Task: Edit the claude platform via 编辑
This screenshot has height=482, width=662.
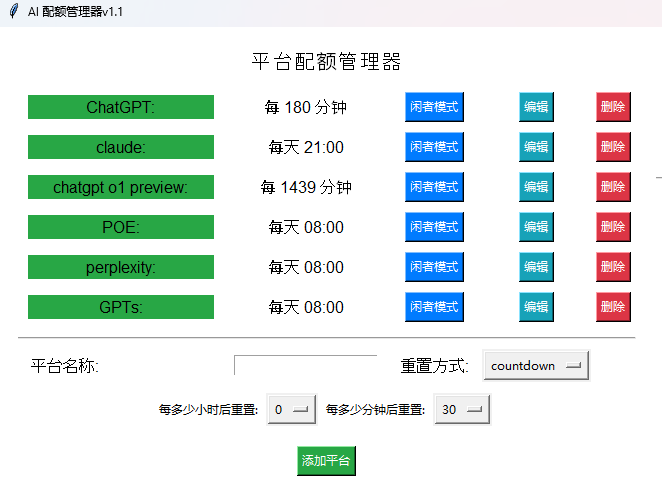Action: coord(536,147)
